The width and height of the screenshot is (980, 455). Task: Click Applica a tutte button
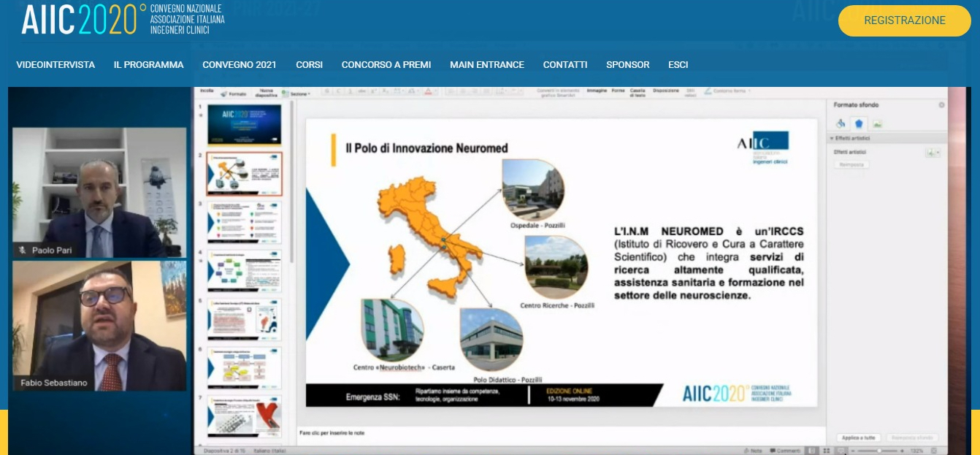click(x=858, y=437)
